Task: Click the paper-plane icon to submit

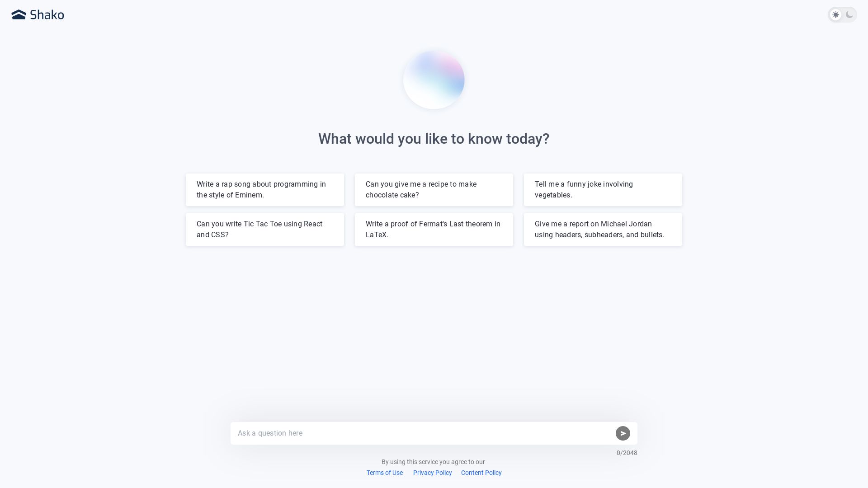Action: coord(623,433)
